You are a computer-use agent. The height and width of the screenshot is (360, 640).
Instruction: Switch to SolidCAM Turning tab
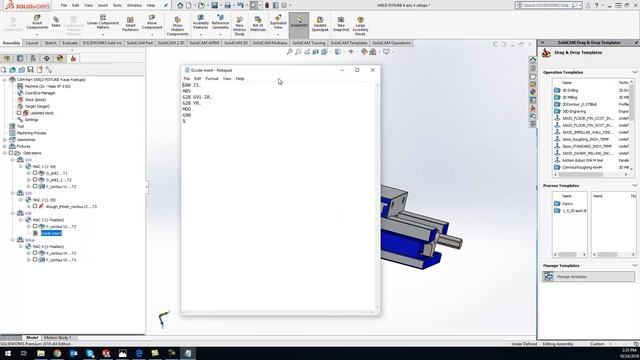(x=309, y=43)
